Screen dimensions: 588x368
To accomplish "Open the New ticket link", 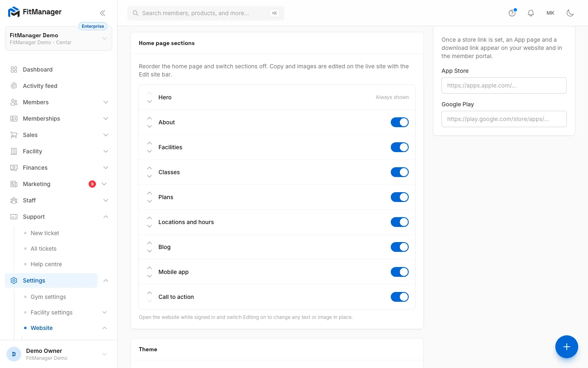I will pyautogui.click(x=45, y=233).
